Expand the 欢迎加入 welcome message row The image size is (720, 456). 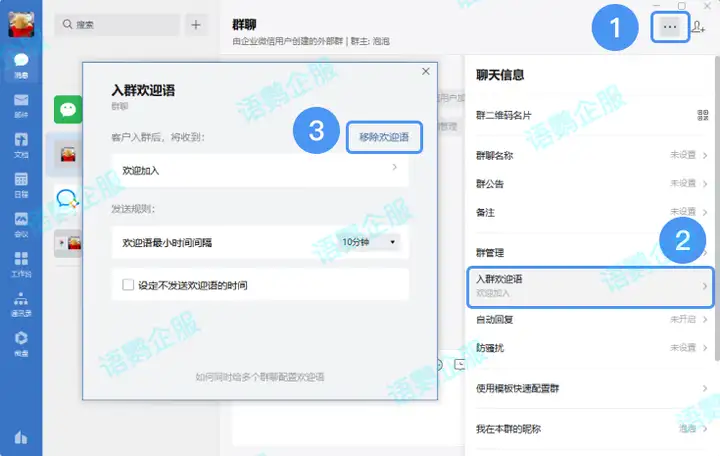260,170
